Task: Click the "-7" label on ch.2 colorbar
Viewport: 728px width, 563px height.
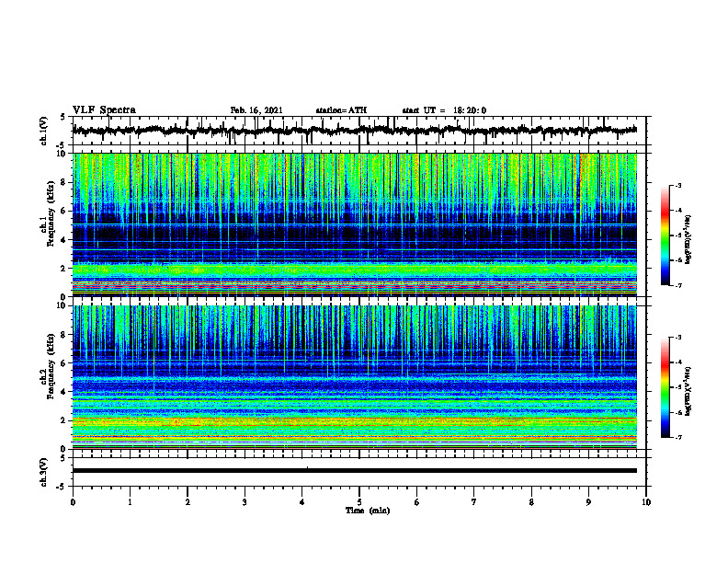Action: tap(678, 437)
